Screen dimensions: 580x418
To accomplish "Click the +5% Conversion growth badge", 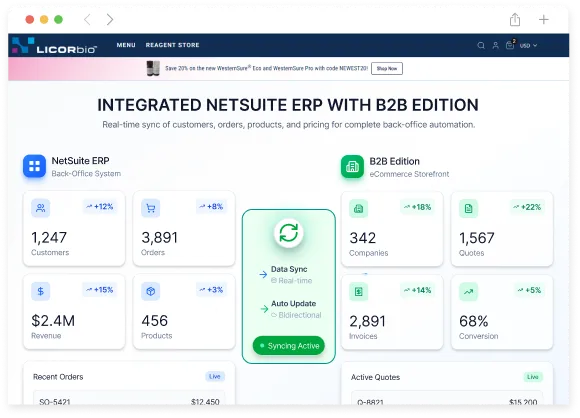I will (529, 290).
